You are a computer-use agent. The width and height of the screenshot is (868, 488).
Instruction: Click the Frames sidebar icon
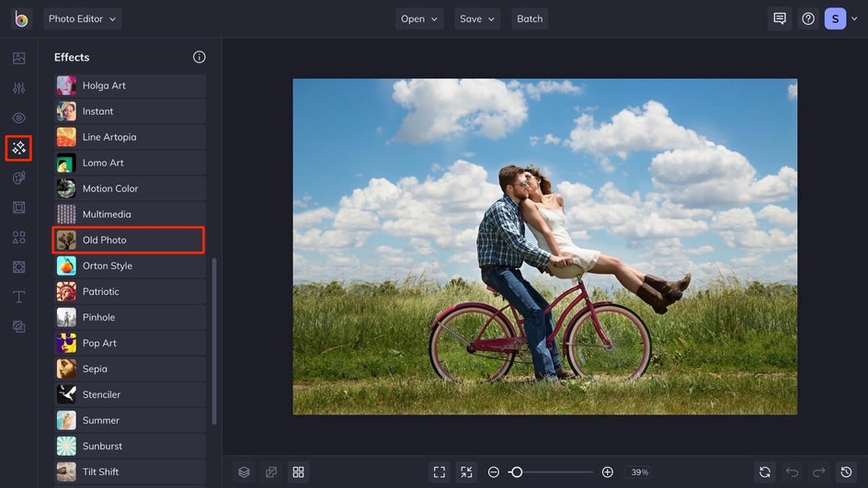click(x=18, y=208)
